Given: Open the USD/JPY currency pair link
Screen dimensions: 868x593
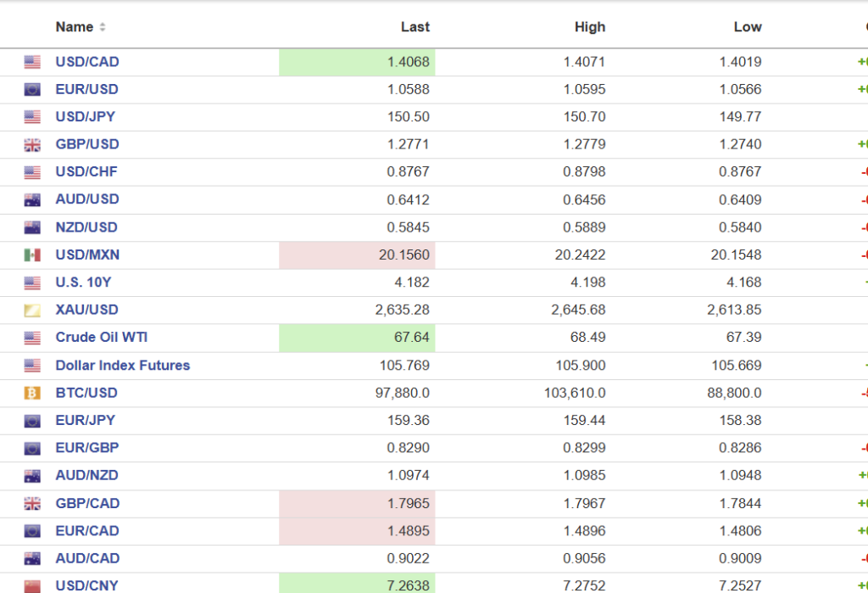Looking at the screenshot, I should (x=85, y=117).
